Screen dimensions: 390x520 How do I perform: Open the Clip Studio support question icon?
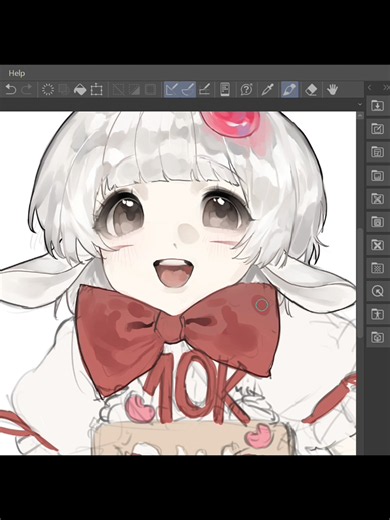(246, 89)
